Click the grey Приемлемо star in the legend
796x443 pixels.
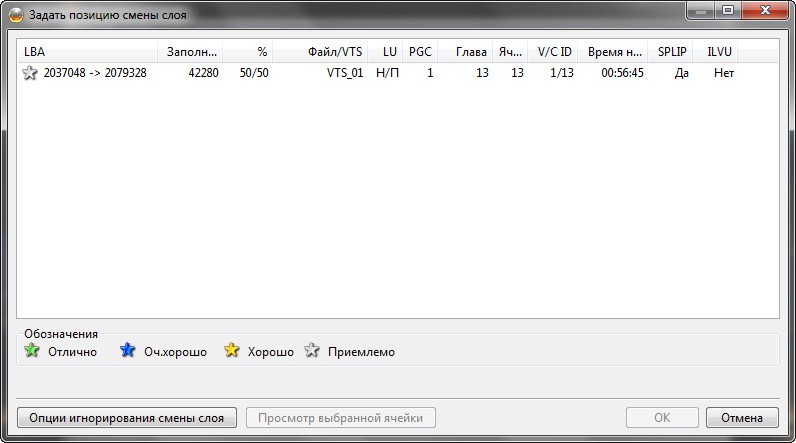pyautogui.click(x=312, y=350)
